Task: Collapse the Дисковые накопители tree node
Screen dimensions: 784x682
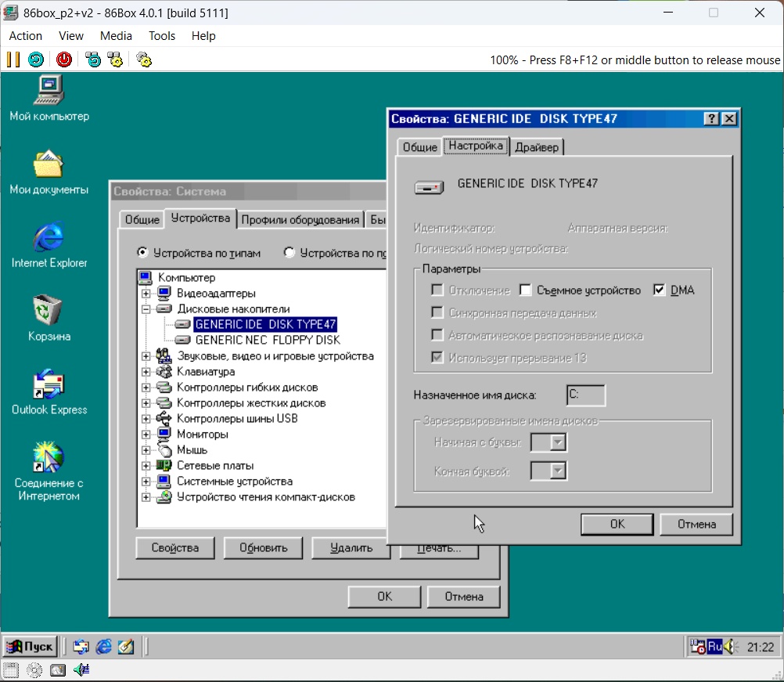Action: click(x=146, y=309)
